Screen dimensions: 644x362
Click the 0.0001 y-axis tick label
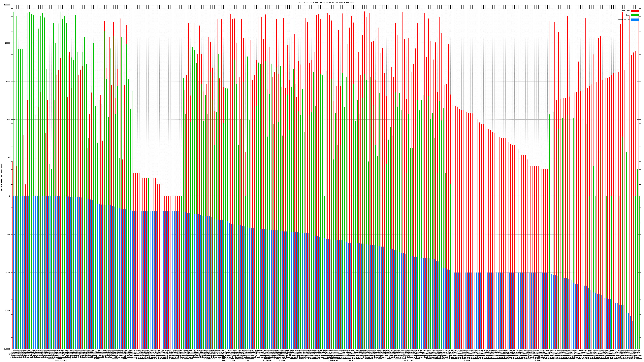click(7, 349)
